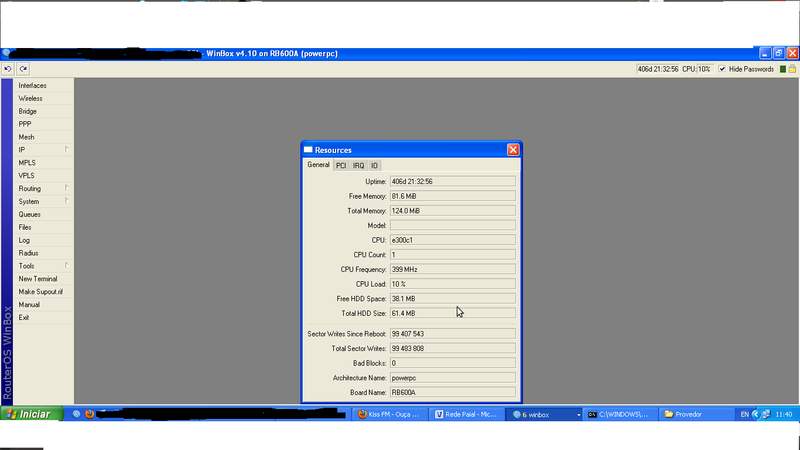The width and height of the screenshot is (800, 450).
Task: Open the VPLS menu item
Action: (43, 176)
